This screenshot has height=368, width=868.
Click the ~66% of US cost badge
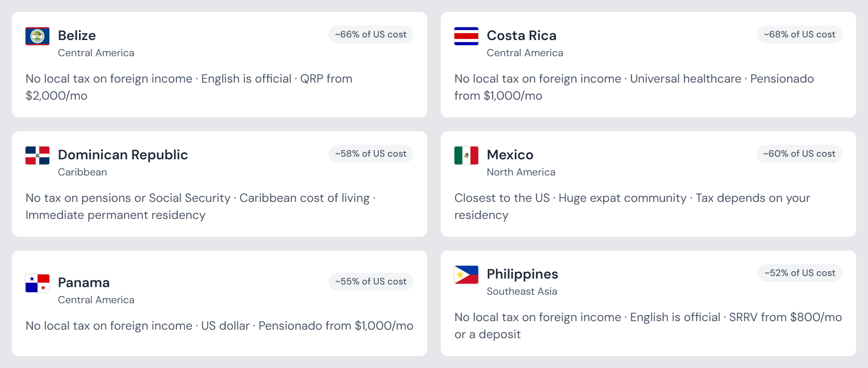coord(371,34)
